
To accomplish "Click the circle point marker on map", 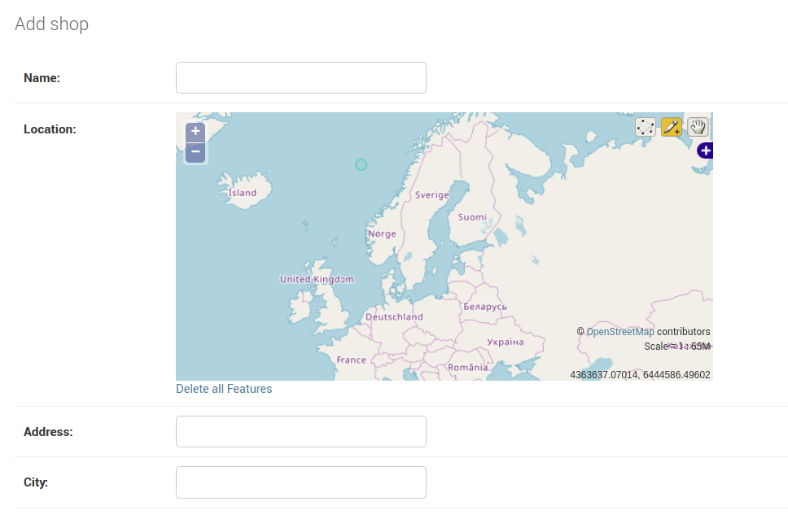I will 361,164.
